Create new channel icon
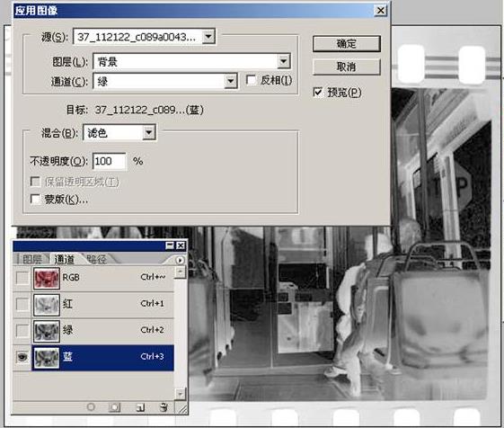The height and width of the screenshot is (428, 504). pos(140,407)
